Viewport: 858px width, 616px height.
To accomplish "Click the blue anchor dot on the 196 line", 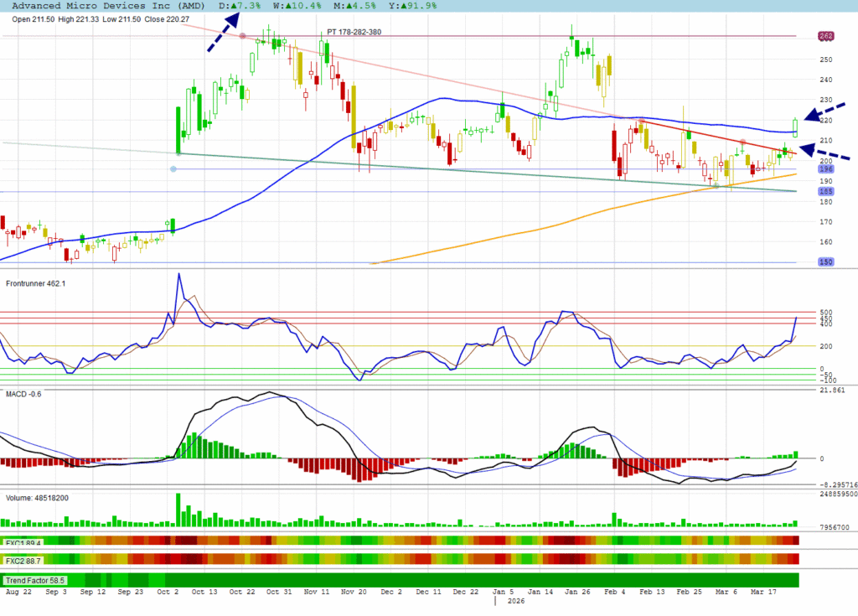I will [x=173, y=169].
